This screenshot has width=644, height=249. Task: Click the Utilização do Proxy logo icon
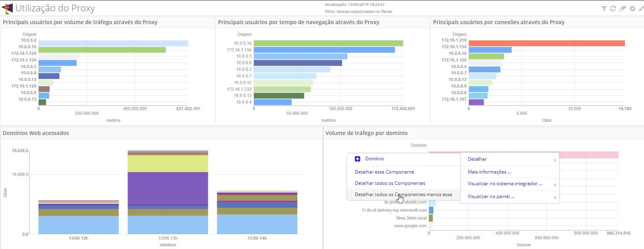click(x=7, y=8)
